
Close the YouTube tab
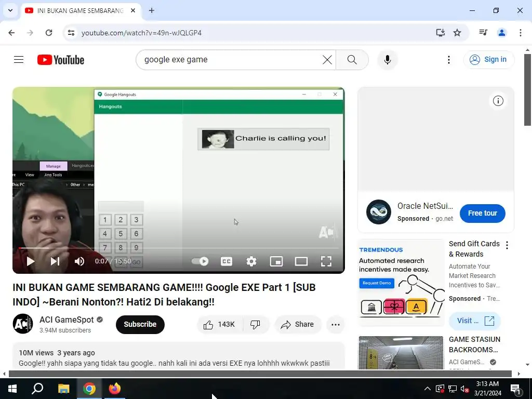[x=133, y=10]
